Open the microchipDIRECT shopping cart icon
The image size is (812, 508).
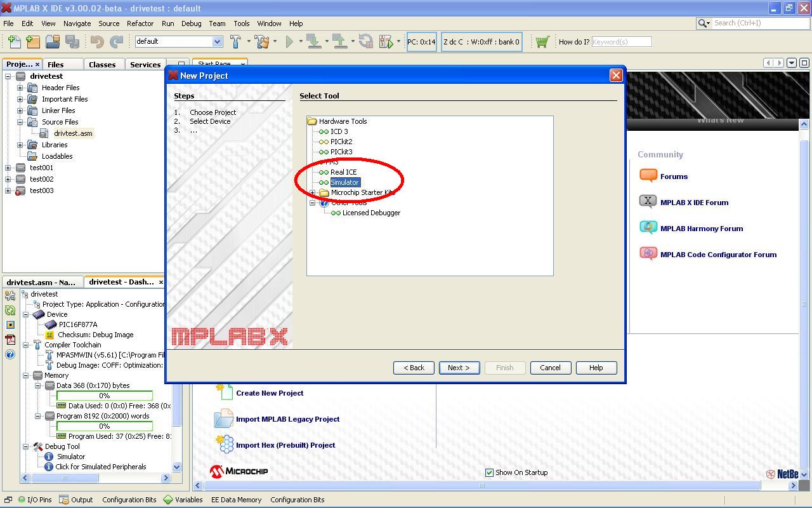point(542,42)
